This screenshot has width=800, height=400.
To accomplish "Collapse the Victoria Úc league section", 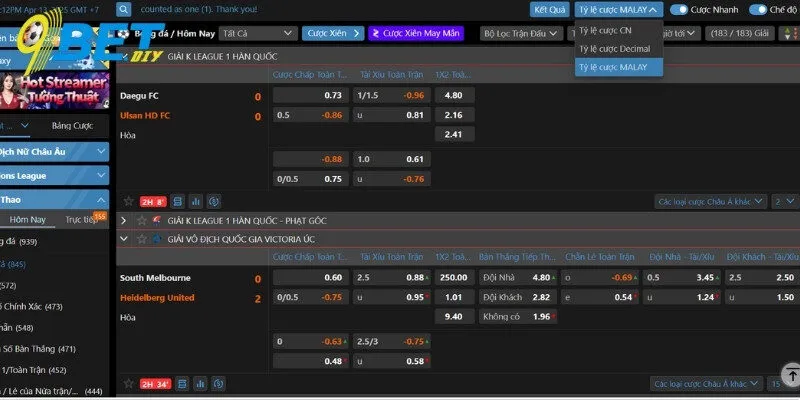I will click(123, 239).
